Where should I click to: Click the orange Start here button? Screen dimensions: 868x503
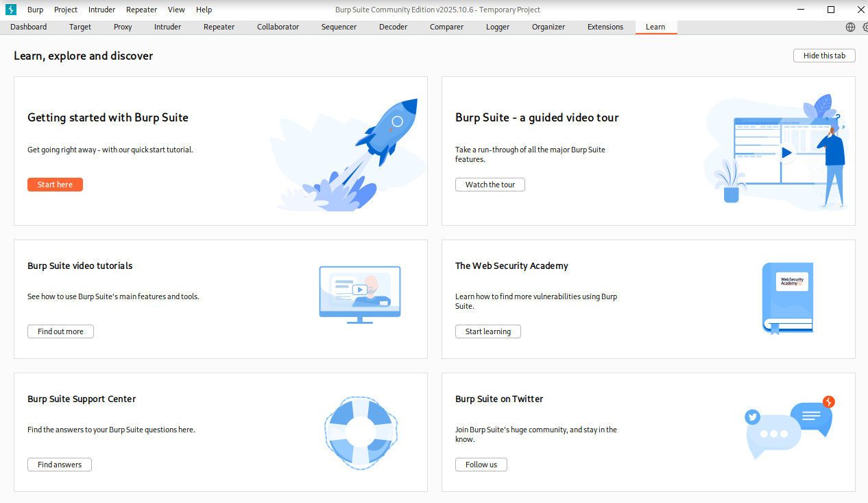(x=55, y=185)
